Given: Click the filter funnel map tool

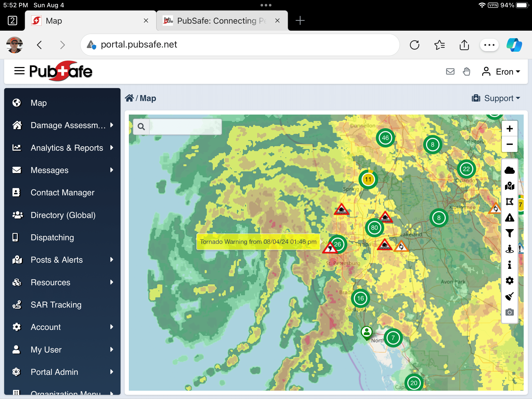Looking at the screenshot, I should [x=509, y=233].
